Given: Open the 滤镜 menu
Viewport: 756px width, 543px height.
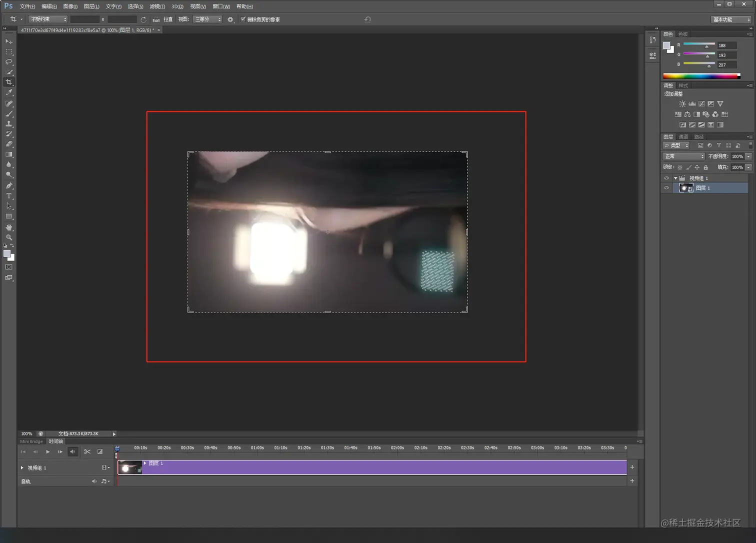Looking at the screenshot, I should point(157,6).
